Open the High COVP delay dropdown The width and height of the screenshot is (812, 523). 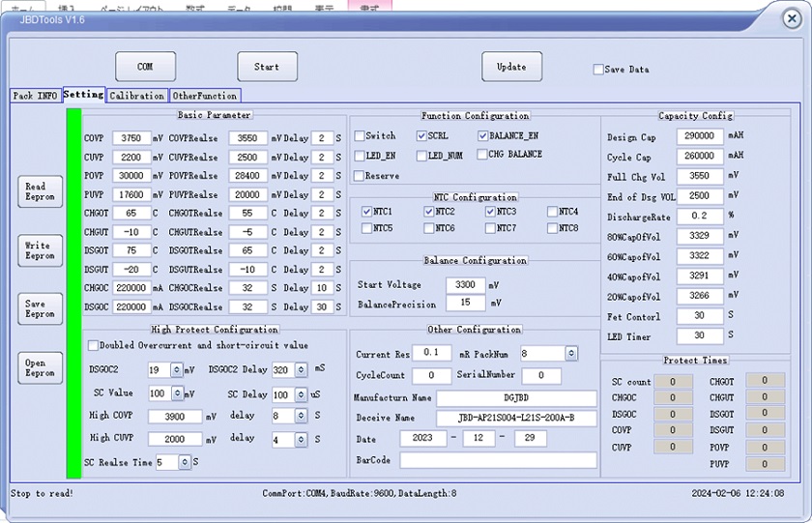point(302,416)
